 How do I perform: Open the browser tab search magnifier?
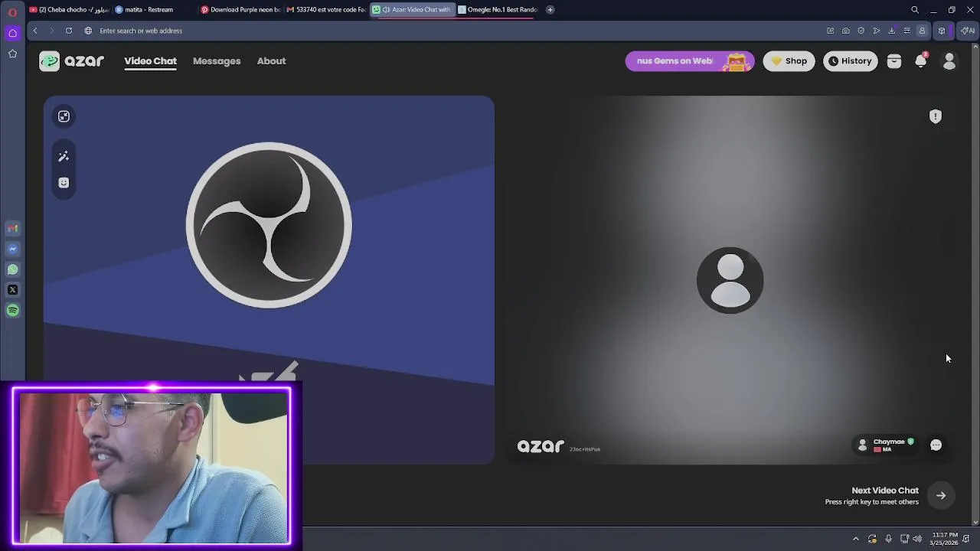[x=915, y=10]
